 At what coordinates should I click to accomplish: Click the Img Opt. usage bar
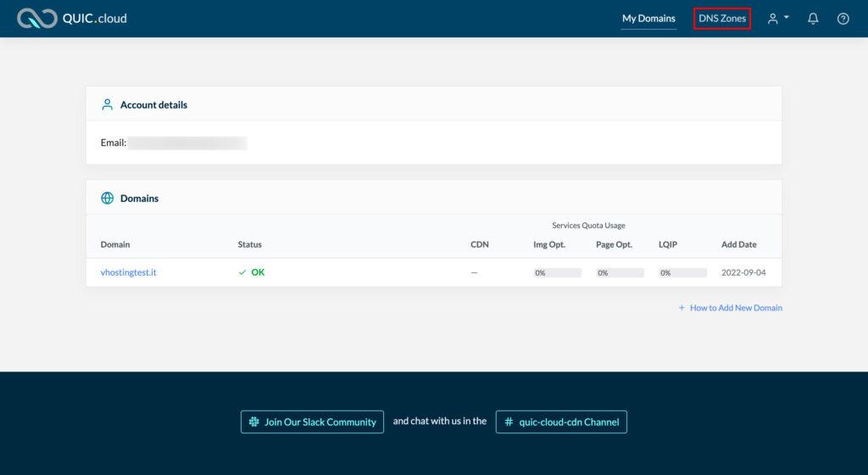(x=557, y=273)
